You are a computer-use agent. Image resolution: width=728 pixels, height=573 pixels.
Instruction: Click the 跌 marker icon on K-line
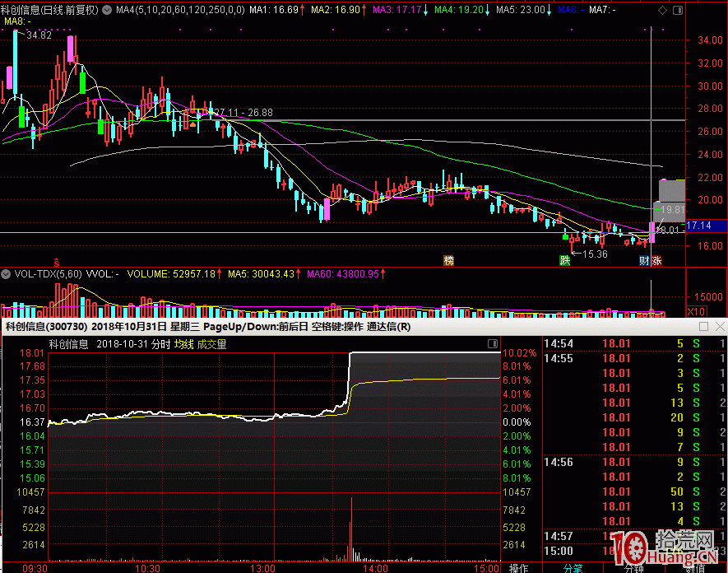[564, 261]
